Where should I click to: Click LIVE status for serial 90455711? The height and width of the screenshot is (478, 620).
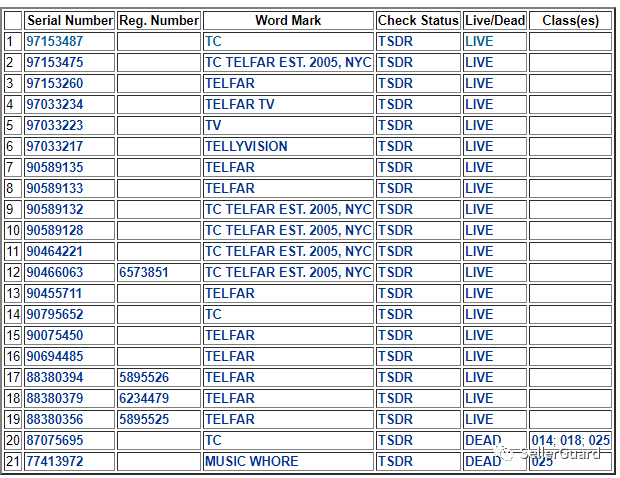pyautogui.click(x=479, y=293)
